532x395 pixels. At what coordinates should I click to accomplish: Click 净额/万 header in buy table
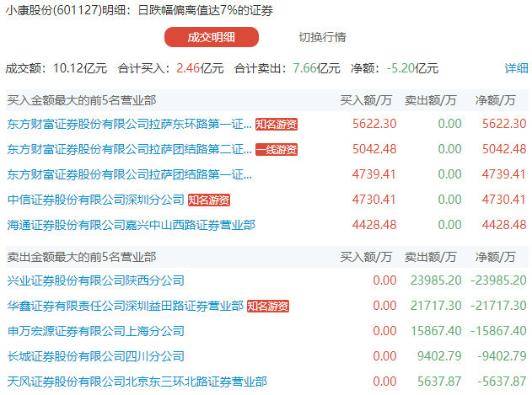495,100
